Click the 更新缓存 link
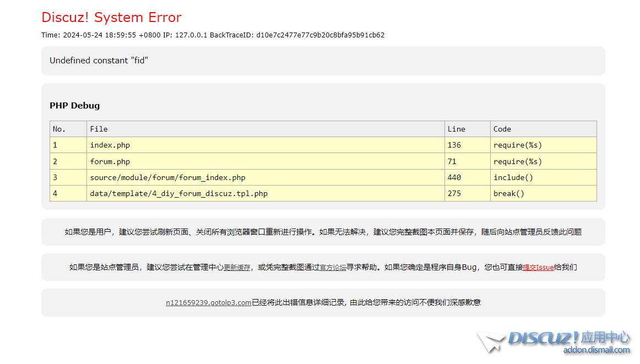 pyautogui.click(x=237, y=268)
